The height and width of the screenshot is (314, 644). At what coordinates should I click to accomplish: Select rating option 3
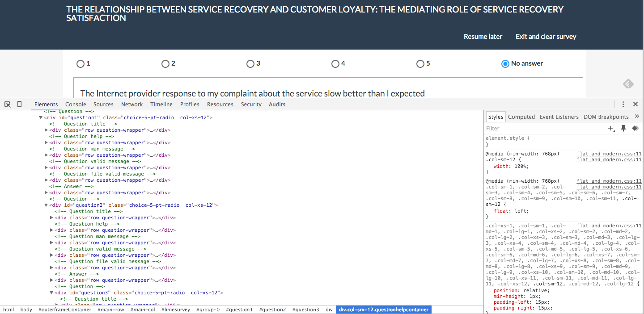pyautogui.click(x=250, y=64)
